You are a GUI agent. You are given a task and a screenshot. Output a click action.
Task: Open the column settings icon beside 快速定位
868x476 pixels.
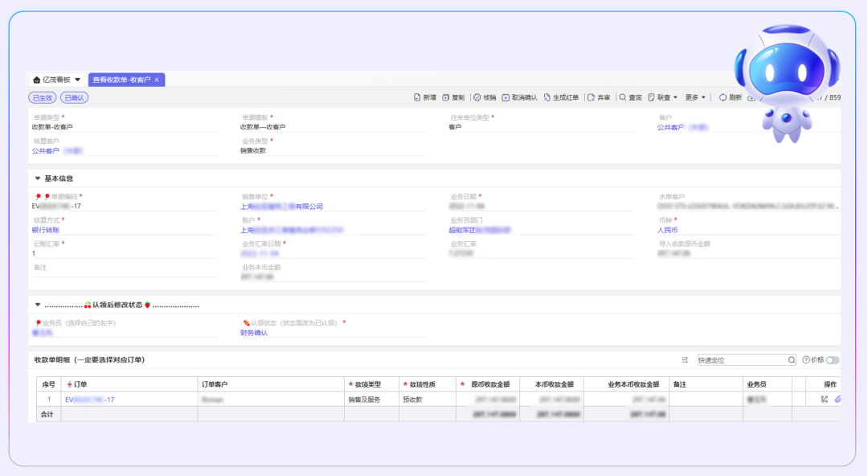pos(685,360)
